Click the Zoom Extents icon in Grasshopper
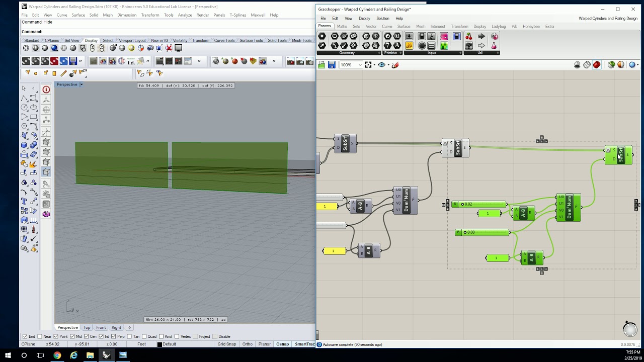Viewport: 644px width, 362px height. pyautogui.click(x=368, y=65)
